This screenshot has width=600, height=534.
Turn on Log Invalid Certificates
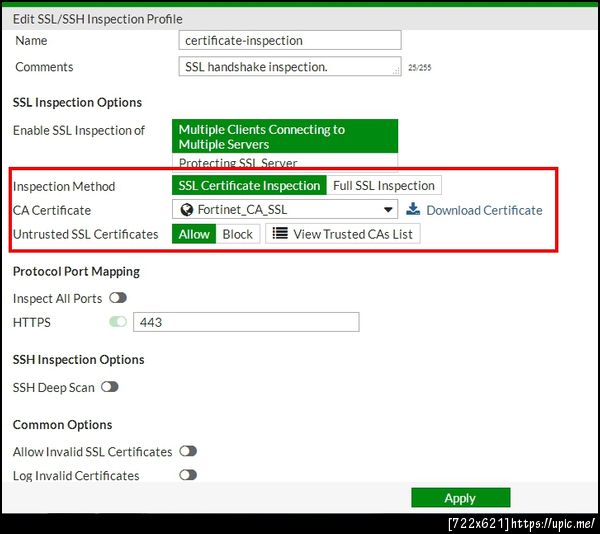point(188,475)
